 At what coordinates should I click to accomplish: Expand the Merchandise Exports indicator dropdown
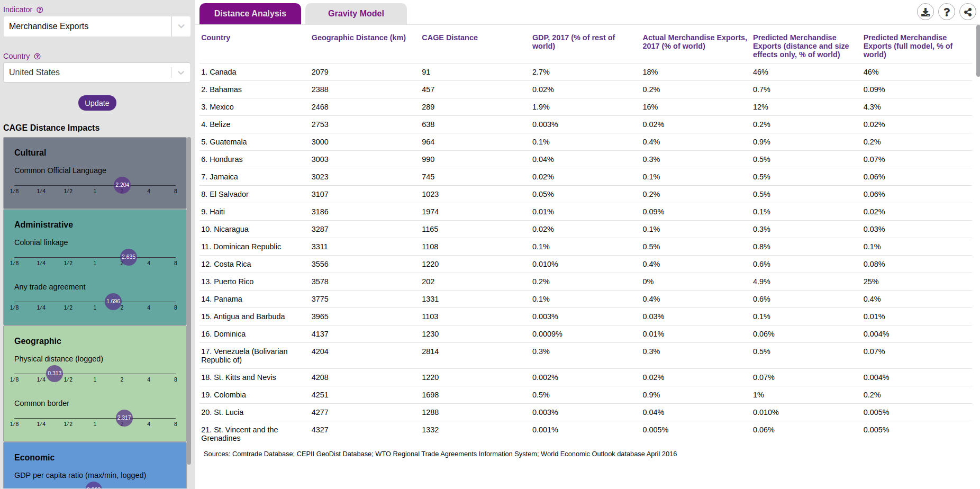[181, 26]
